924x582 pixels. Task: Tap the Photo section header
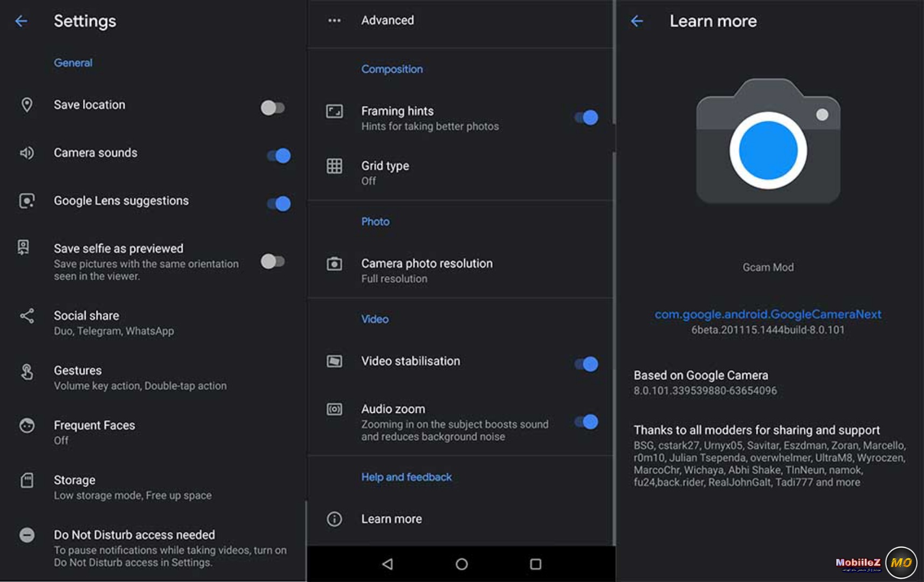coord(375,221)
